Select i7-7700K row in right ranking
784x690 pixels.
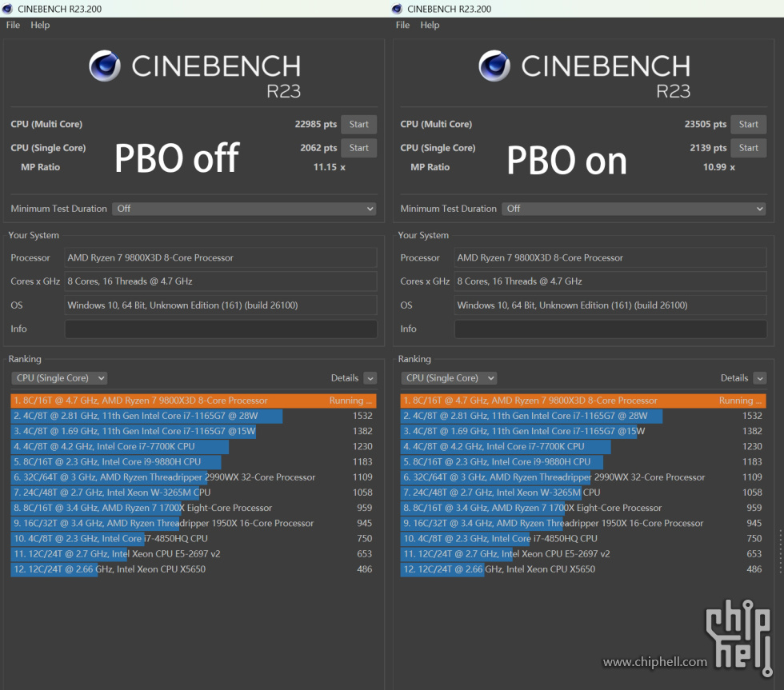[583, 447]
